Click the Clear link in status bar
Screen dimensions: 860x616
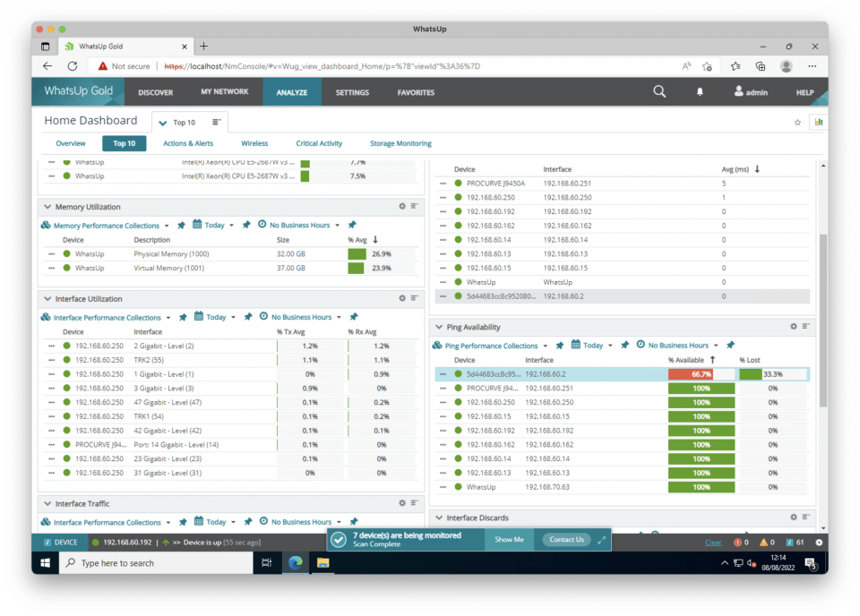click(713, 543)
